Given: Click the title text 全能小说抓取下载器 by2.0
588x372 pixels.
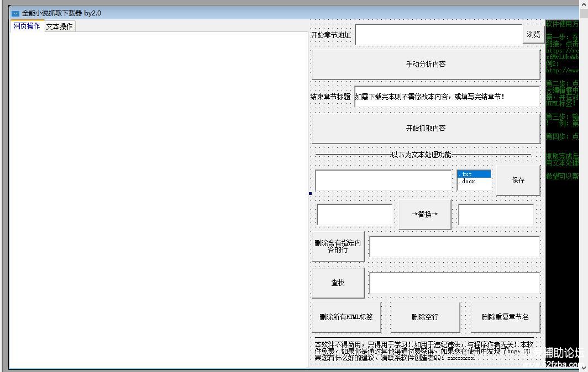Looking at the screenshot, I should (x=61, y=13).
